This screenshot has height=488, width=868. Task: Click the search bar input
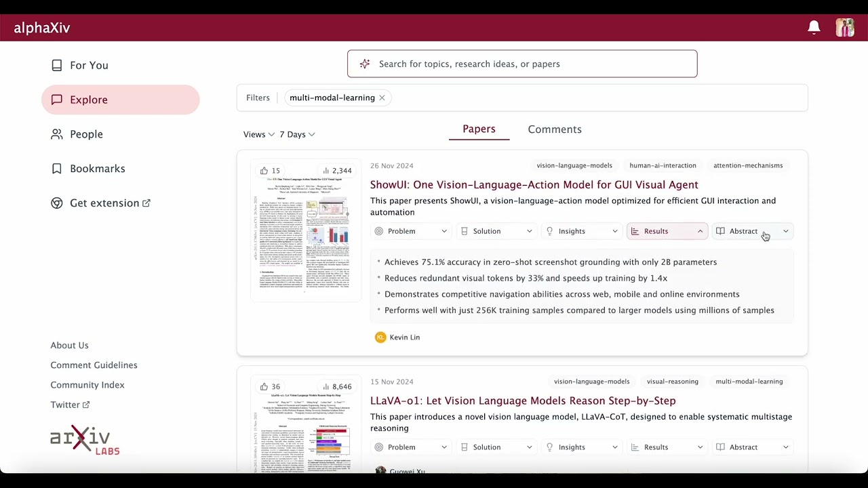(522, 64)
